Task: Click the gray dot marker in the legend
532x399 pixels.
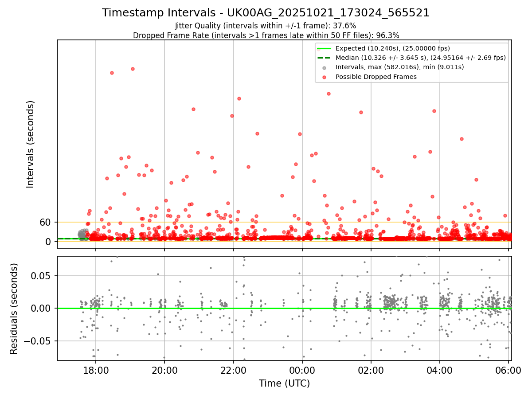Action: coord(325,67)
